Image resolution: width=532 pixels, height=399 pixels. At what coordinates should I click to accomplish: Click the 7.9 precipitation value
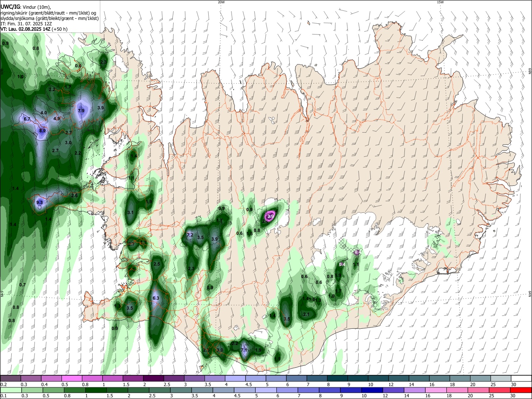pyautogui.click(x=81, y=111)
